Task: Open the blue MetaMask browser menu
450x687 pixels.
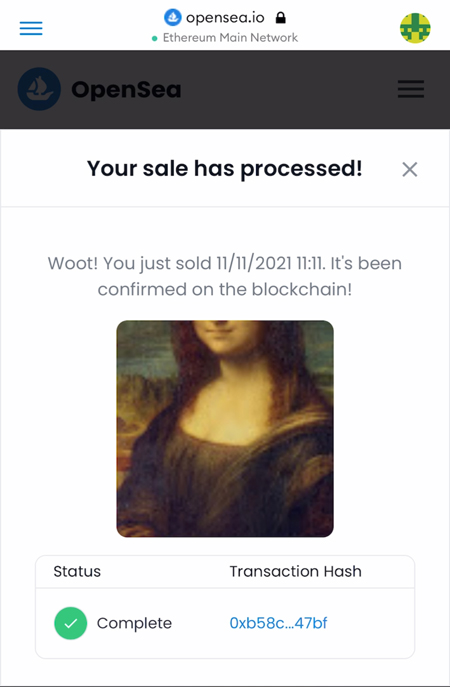Action: click(31, 28)
